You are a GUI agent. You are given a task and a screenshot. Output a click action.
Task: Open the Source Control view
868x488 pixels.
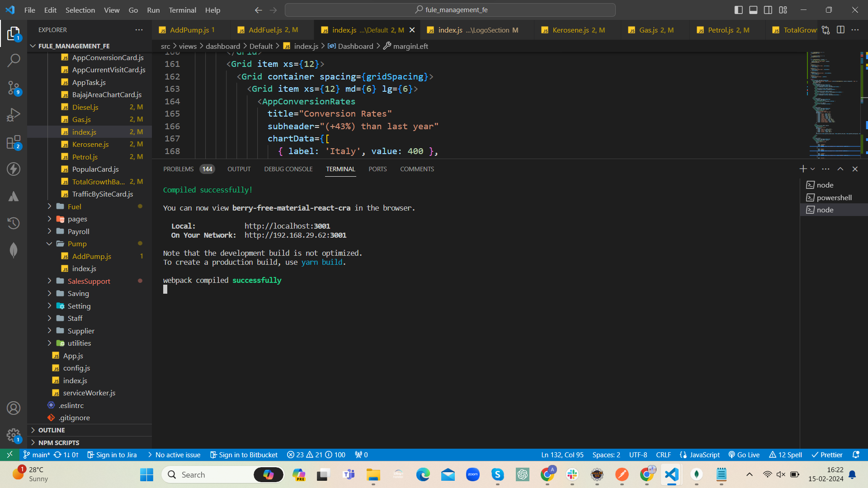click(x=14, y=88)
